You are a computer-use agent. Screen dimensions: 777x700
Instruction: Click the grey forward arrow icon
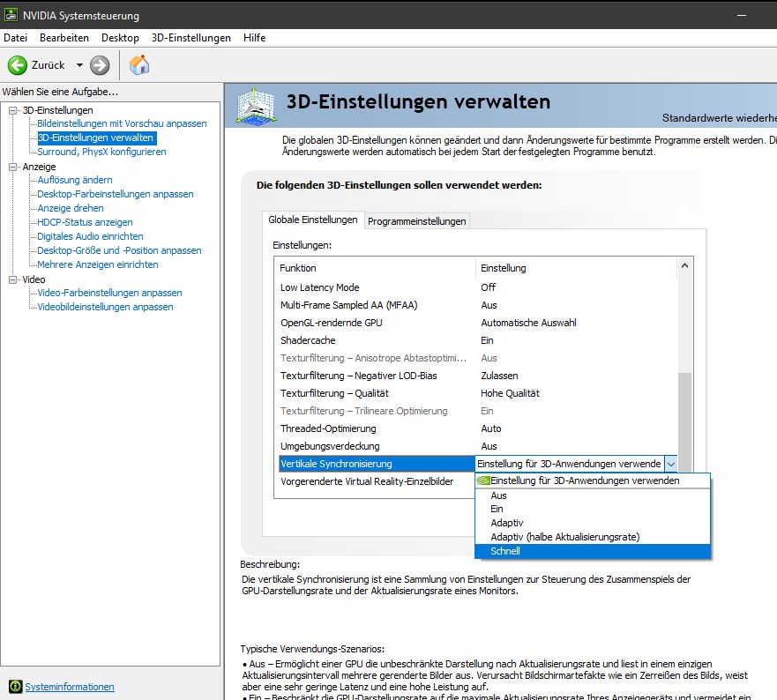[x=100, y=65]
